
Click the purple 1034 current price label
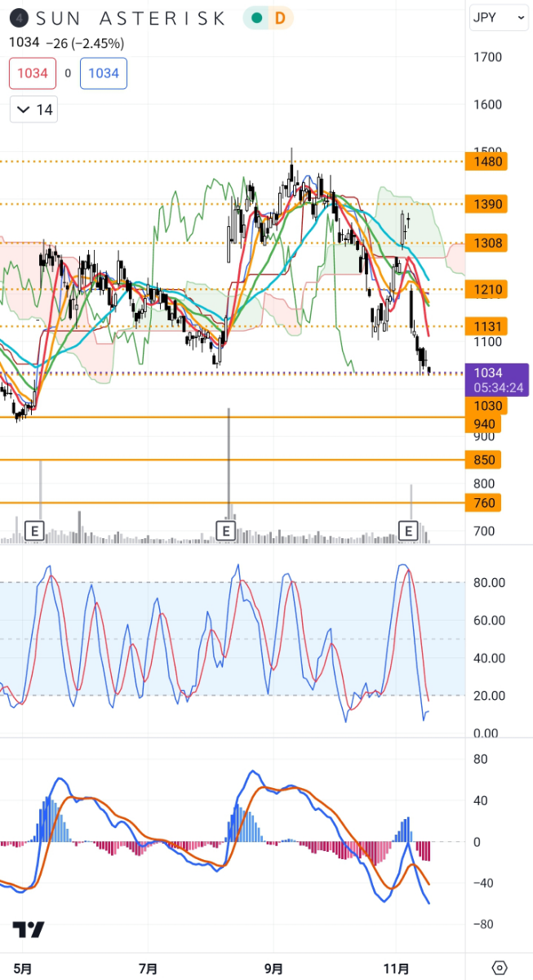494,381
